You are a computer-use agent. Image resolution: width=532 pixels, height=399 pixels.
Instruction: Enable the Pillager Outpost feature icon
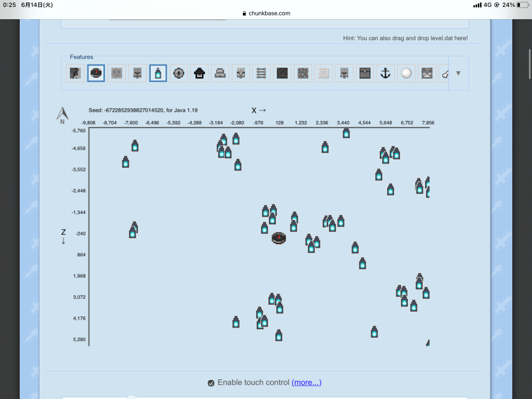click(x=241, y=74)
